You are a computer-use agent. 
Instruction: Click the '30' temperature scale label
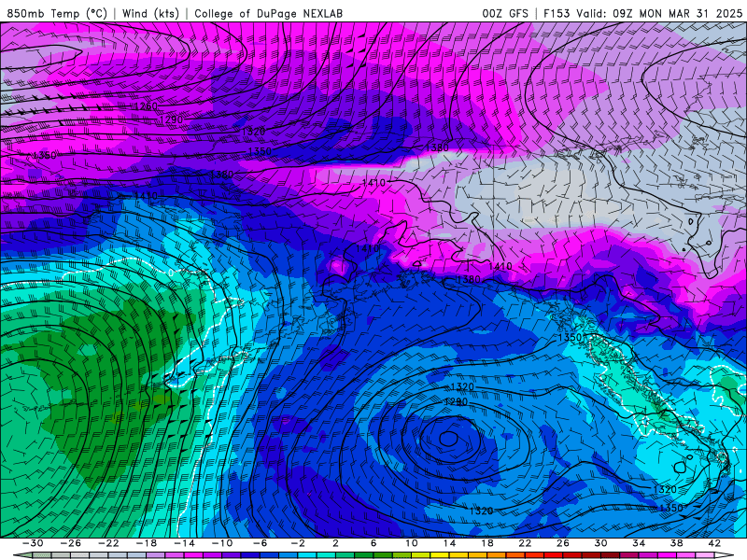600,543
